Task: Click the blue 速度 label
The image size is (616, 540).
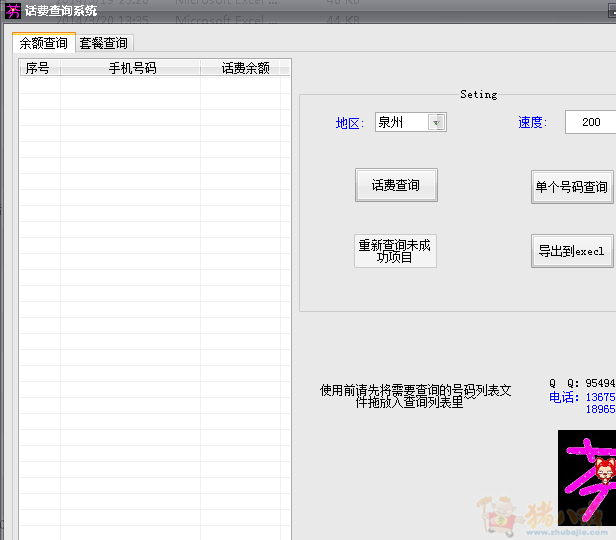Action: click(x=531, y=123)
